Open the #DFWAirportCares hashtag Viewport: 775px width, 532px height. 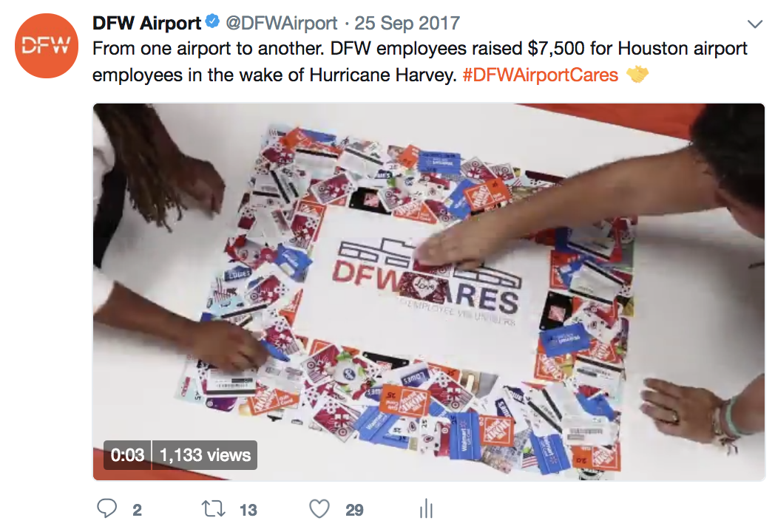click(x=541, y=75)
